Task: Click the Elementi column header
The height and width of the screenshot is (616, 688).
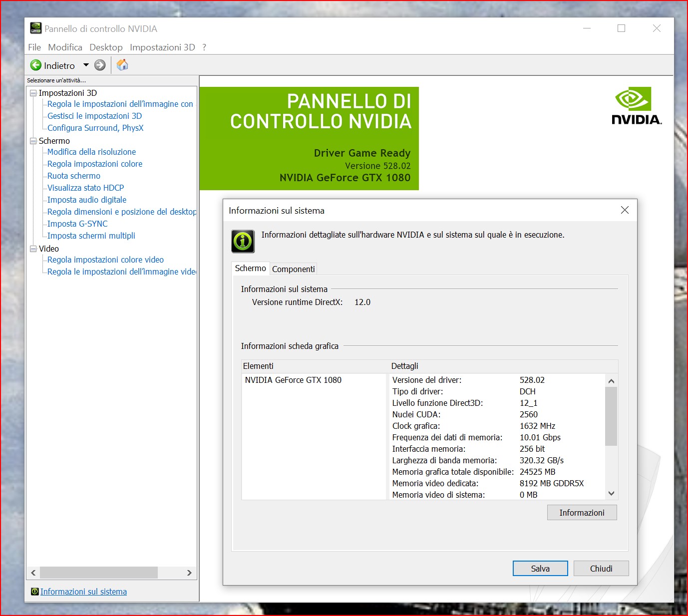Action: click(315, 366)
